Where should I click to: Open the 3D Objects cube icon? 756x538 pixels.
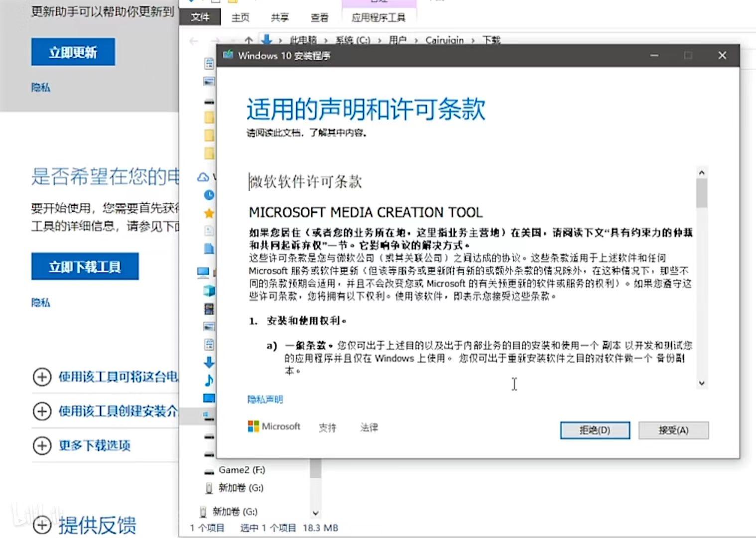tap(209, 290)
